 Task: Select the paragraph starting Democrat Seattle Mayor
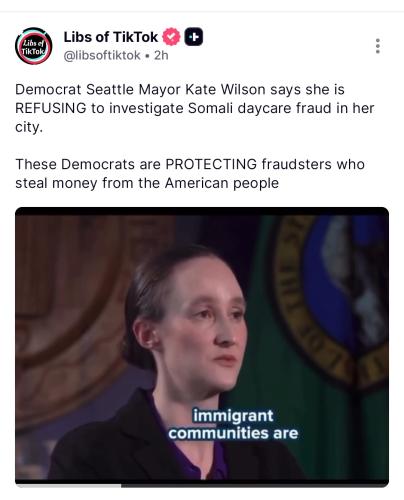tap(195, 108)
